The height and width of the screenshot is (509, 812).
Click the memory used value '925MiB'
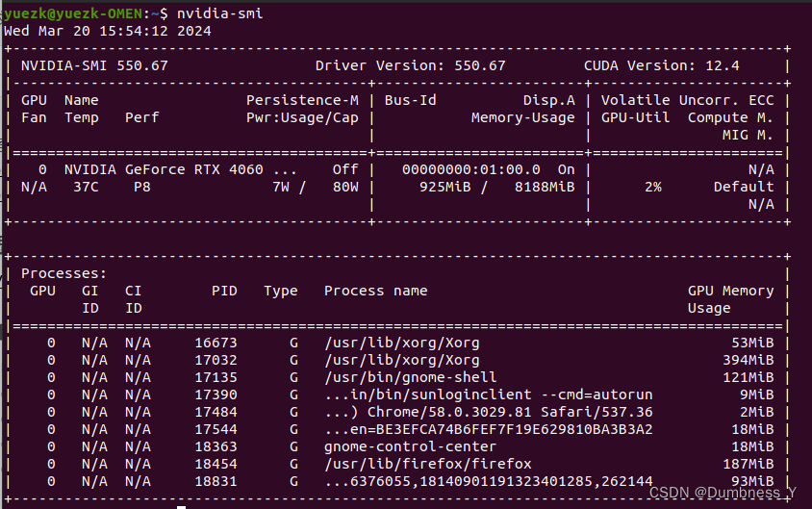(444, 187)
